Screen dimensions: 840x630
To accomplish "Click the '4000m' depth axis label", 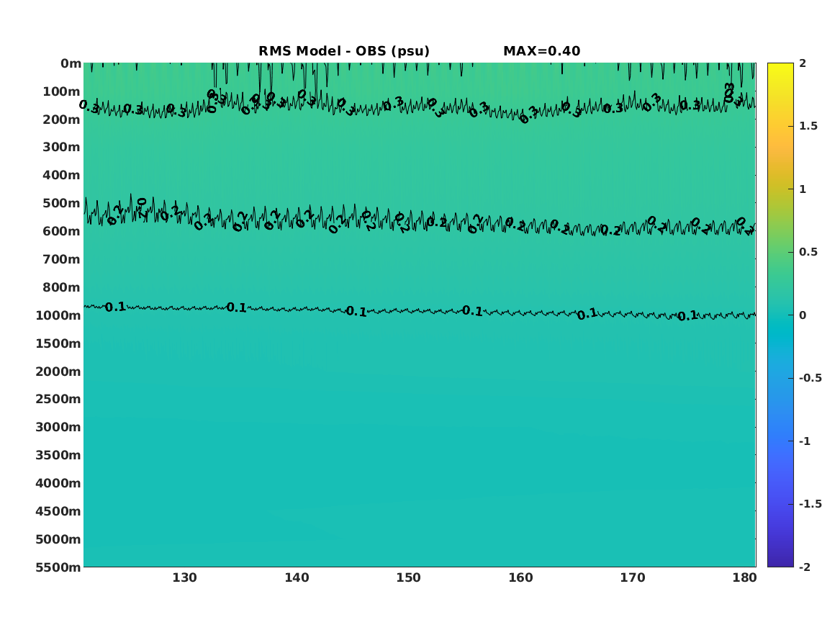I will (58, 483).
